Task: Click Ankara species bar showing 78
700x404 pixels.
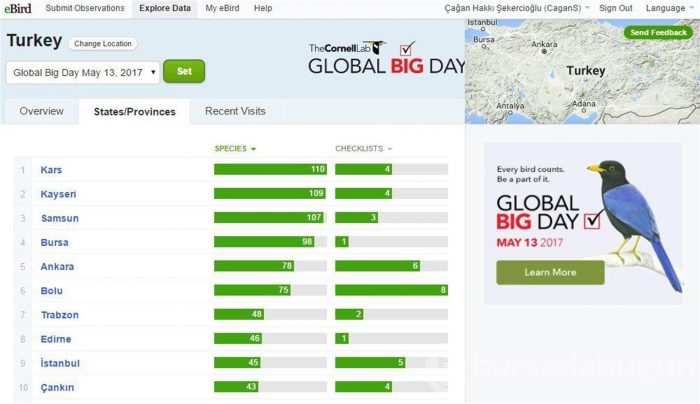Action: [254, 266]
